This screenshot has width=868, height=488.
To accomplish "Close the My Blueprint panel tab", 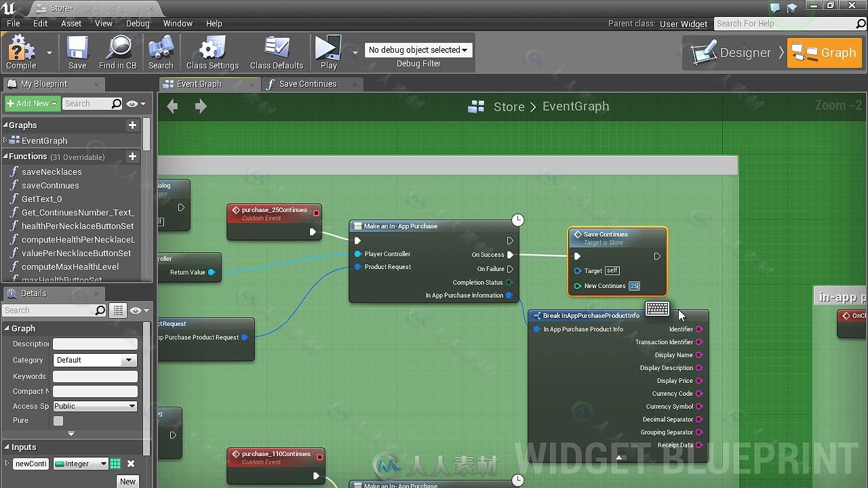I will (96, 84).
